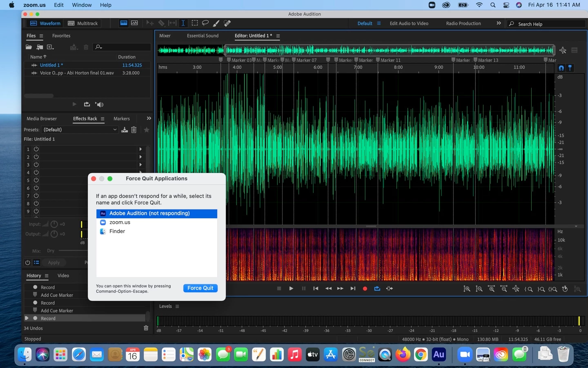Screen dimensions: 588x368
Task: Click the Play button in transport controls
Action: [291, 288]
